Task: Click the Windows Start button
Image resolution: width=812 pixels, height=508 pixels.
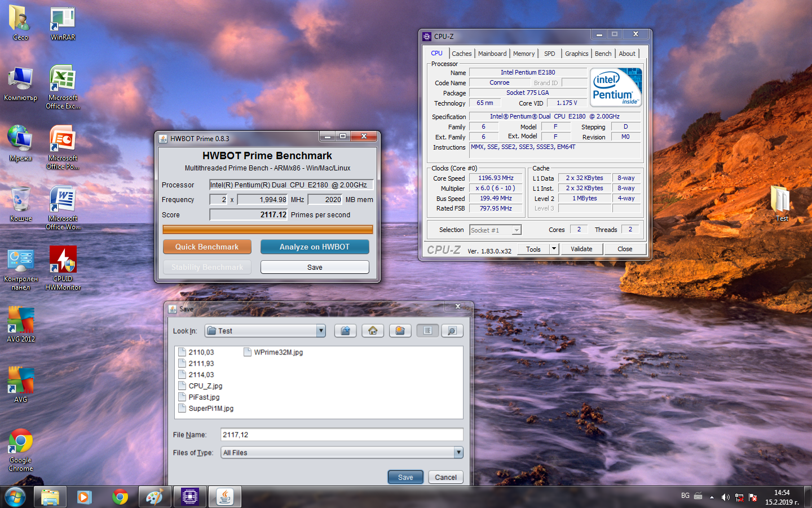Action: click(x=15, y=497)
